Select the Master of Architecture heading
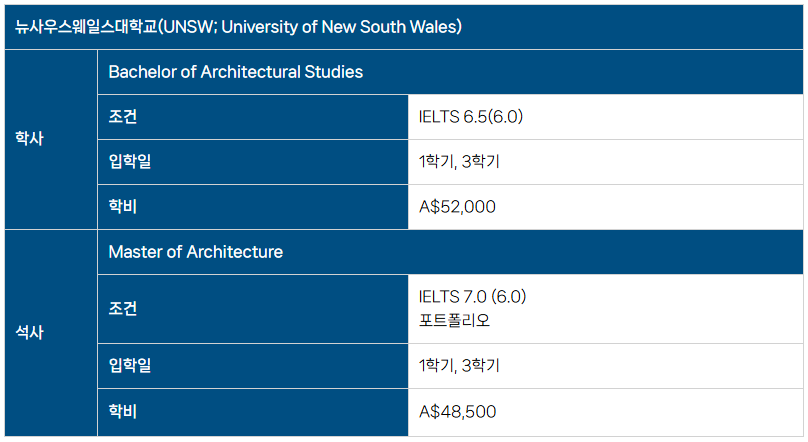The height and width of the screenshot is (442, 808). pyautogui.click(x=195, y=252)
